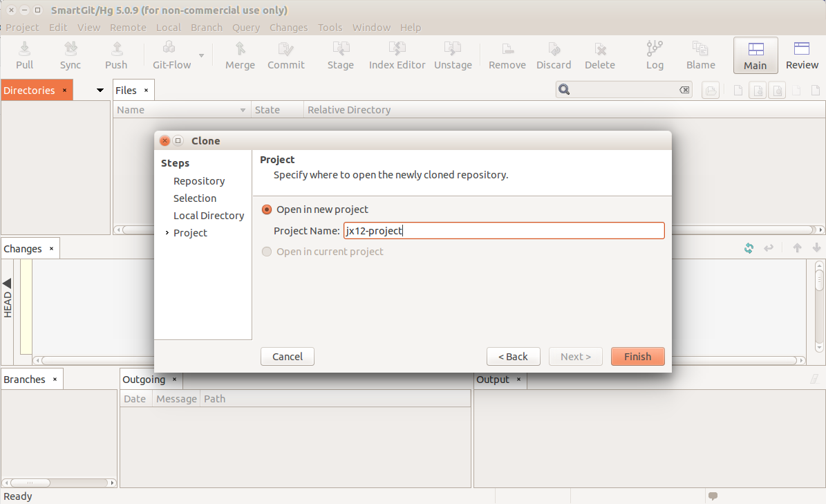Image resolution: width=826 pixels, height=504 pixels.
Task: Click the Cancel button
Action: pos(287,357)
